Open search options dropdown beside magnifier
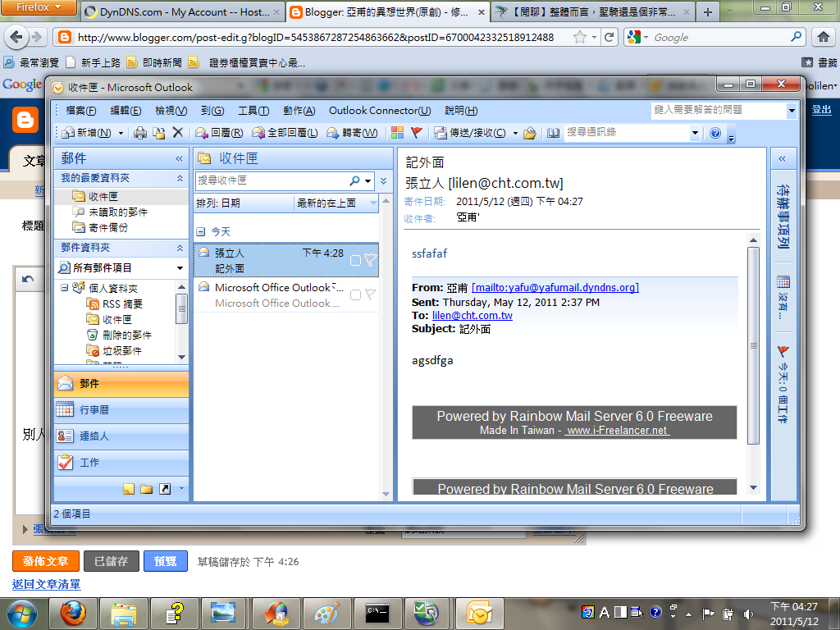The width and height of the screenshot is (840, 630). point(368,181)
